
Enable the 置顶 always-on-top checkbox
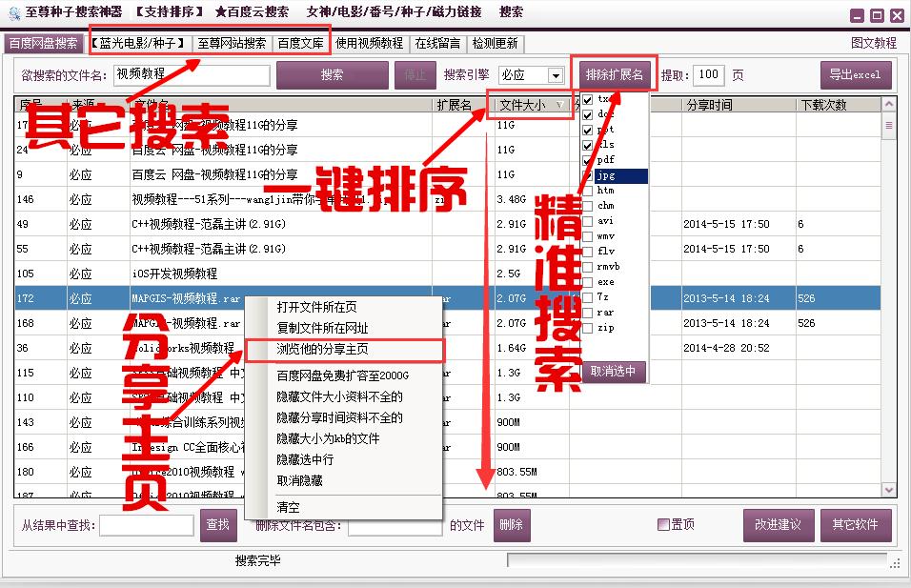tap(663, 524)
